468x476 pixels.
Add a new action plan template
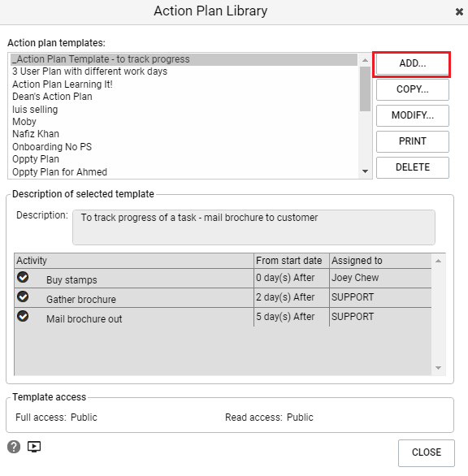pos(413,63)
